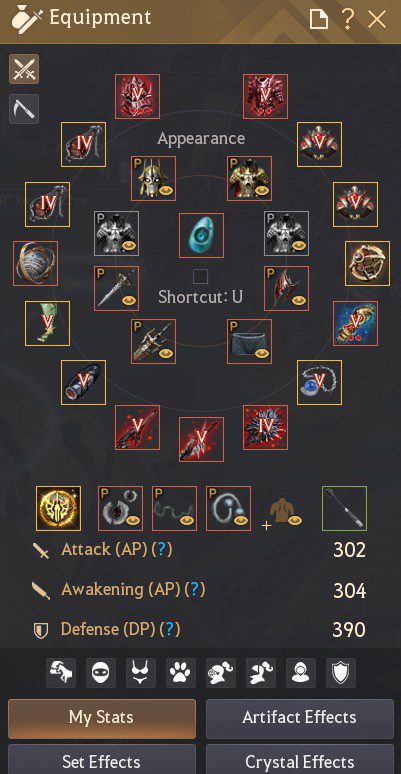Toggle visibility eye on golden helmet costume
Viewport: 401px width, 774px height.
[x=166, y=190]
